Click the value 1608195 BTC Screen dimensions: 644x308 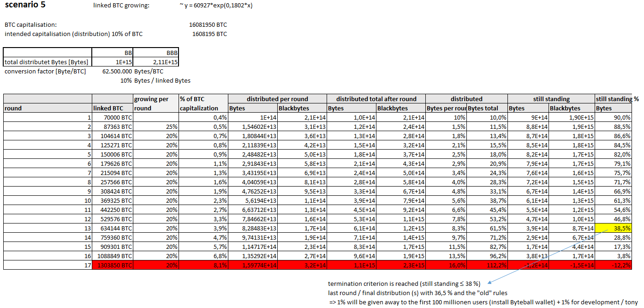click(209, 34)
